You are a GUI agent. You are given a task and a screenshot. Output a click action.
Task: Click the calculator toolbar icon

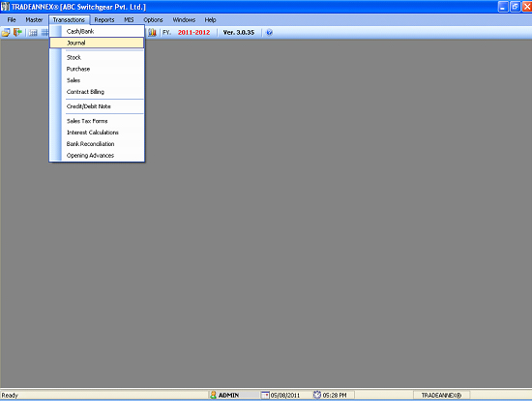33,33
